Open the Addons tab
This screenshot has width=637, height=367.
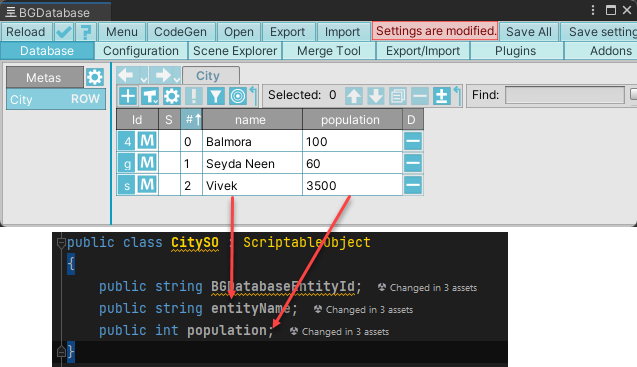pos(601,51)
